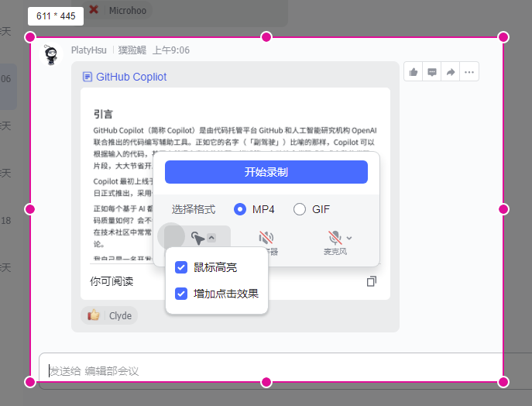The height and width of the screenshot is (406, 532).
Task: Collapse the mouse effects options arrow
Action: click(211, 238)
